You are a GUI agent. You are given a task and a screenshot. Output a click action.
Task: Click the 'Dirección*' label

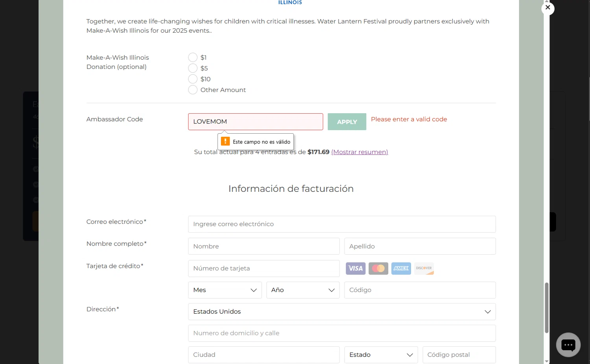tap(103, 309)
